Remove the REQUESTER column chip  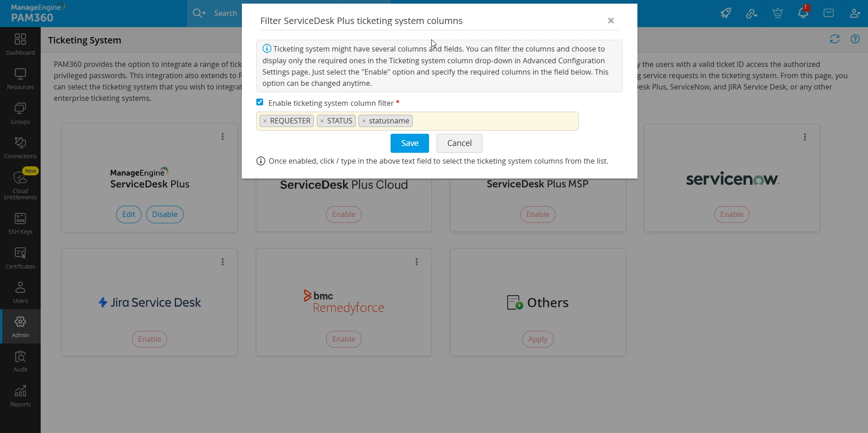[x=264, y=121]
